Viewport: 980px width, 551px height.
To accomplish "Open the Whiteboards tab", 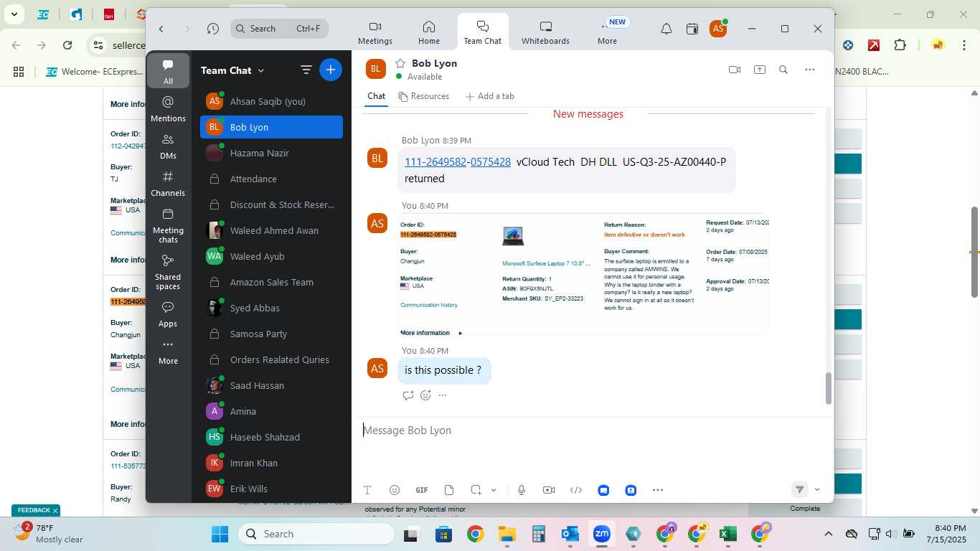I will click(x=545, y=33).
